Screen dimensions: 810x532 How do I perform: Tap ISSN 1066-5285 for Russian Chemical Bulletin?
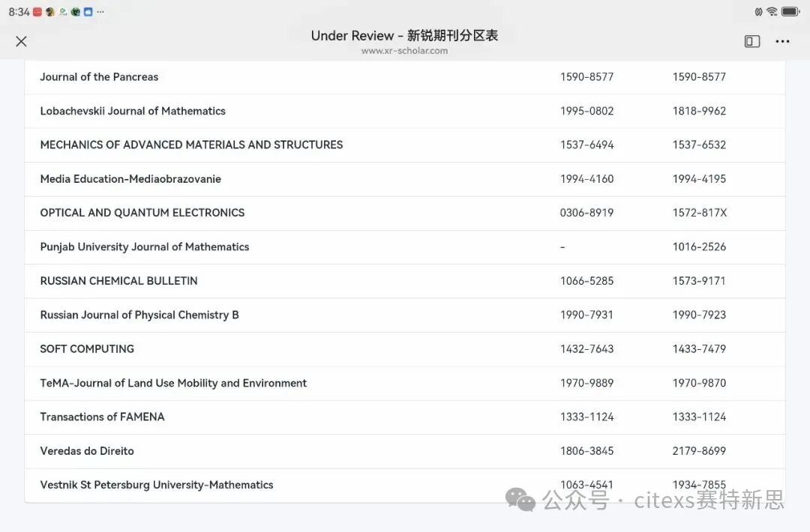[x=586, y=281]
